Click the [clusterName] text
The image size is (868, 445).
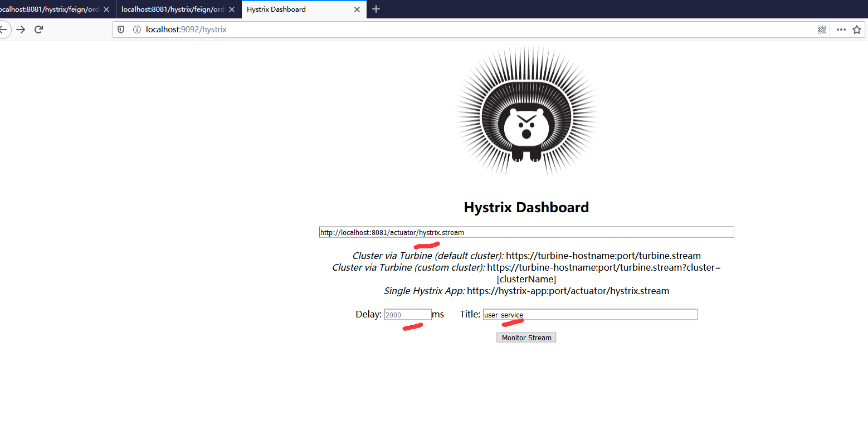click(526, 279)
